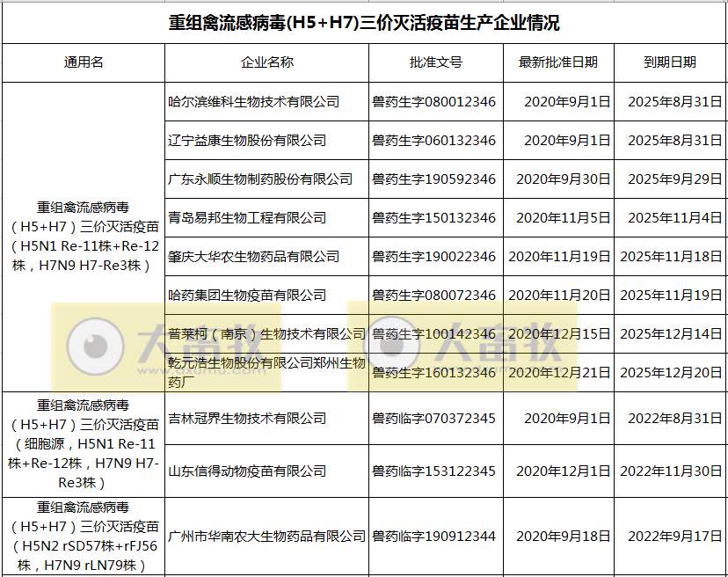Click the 批准文号 column header
Viewport: 728px width, 577px height.
click(x=434, y=62)
